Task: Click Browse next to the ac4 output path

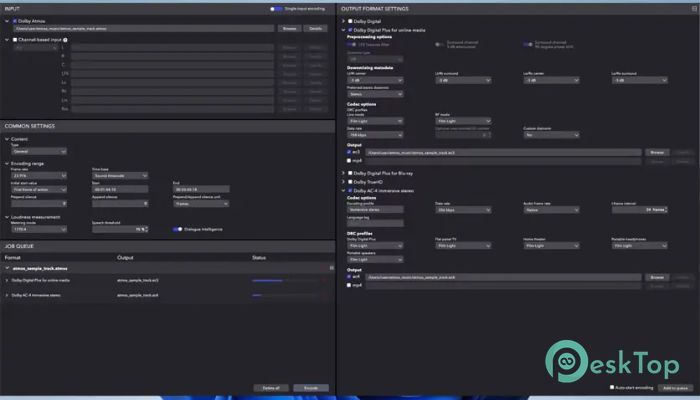Action: [x=657, y=277]
